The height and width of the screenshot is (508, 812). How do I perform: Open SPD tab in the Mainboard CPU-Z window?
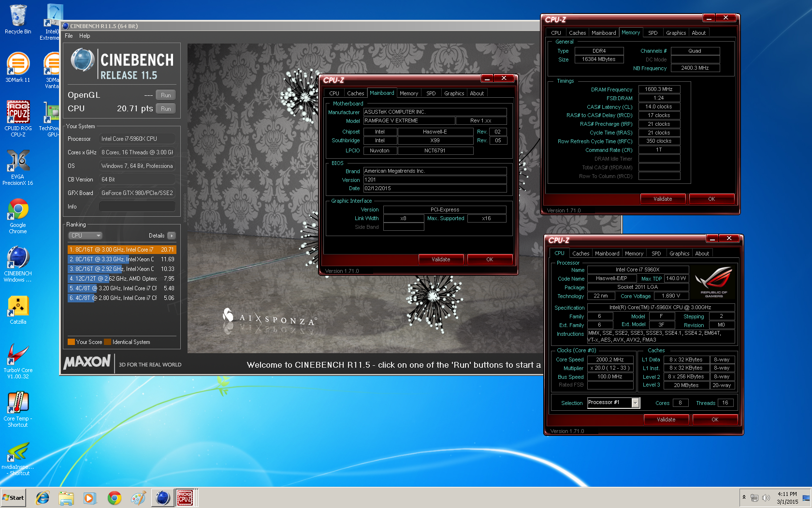431,93
